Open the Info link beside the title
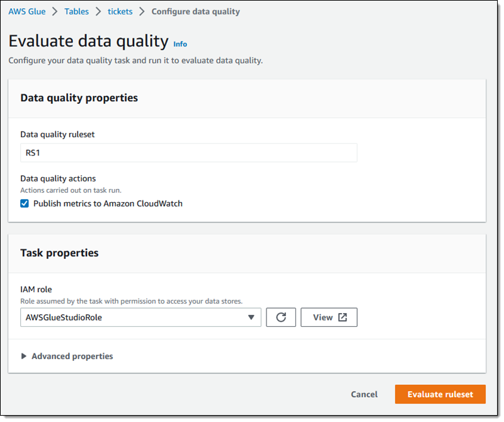 coord(180,44)
